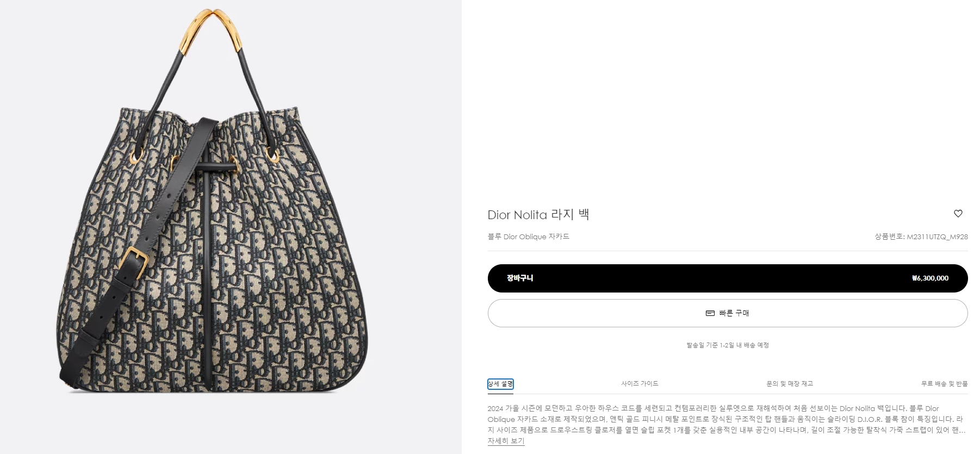This screenshot has height=454, width=980.
Task: Click the card icon beside 빠른 구매
Action: click(x=710, y=313)
